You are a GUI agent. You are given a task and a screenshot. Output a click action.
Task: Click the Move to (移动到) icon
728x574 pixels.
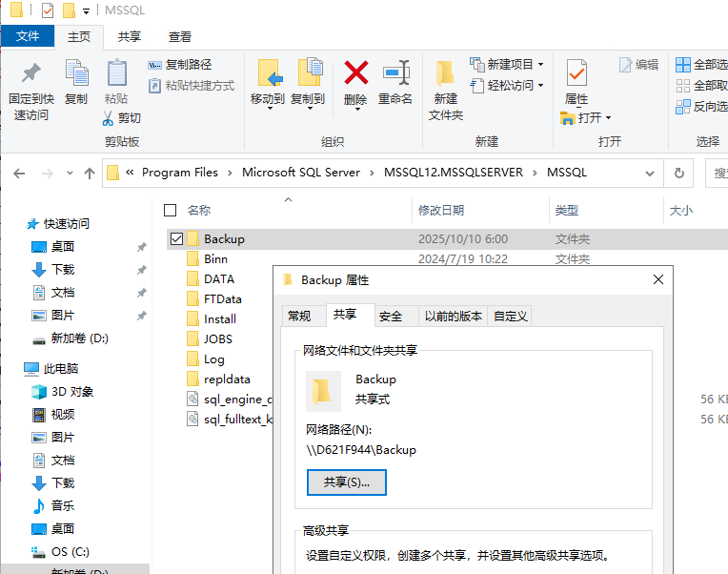[270, 72]
